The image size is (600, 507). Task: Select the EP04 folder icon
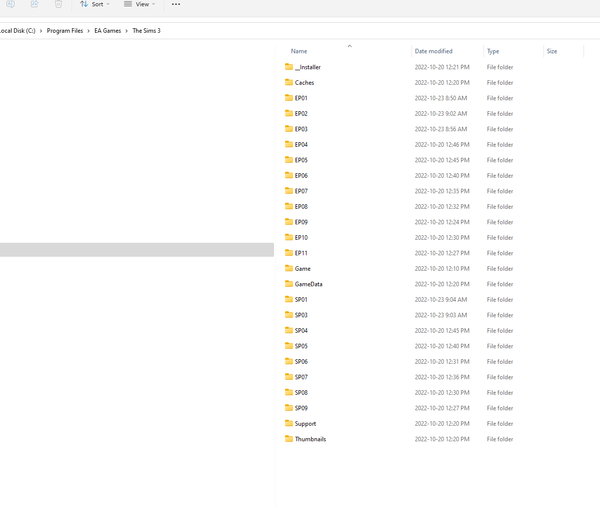click(289, 144)
